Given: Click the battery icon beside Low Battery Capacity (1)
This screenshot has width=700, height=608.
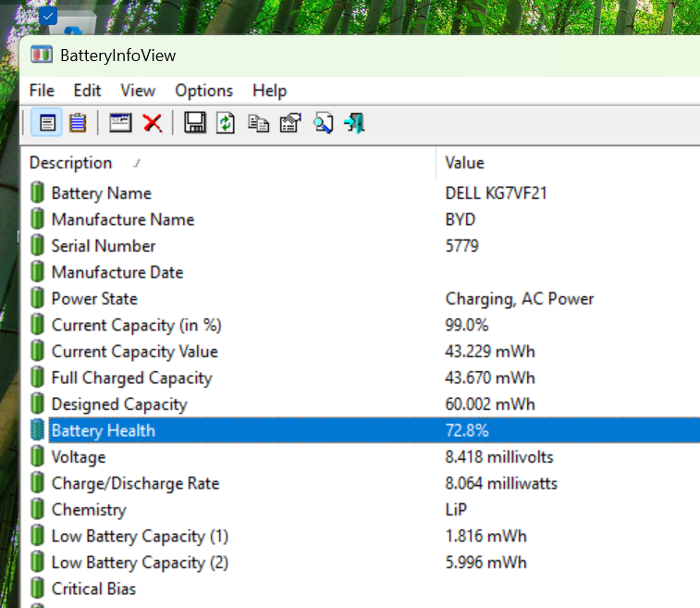Looking at the screenshot, I should [x=38, y=535].
